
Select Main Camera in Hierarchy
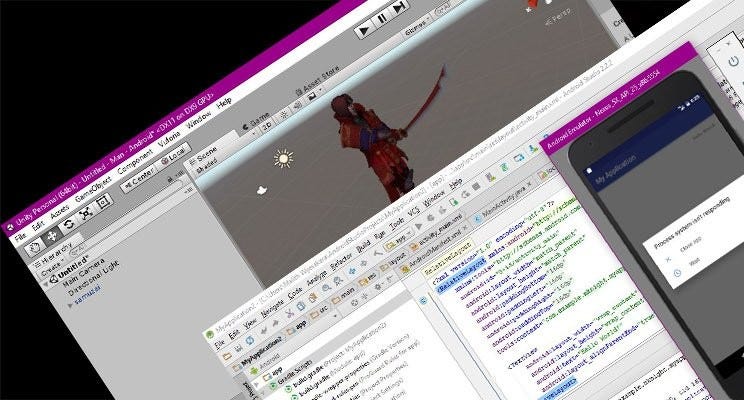83,273
